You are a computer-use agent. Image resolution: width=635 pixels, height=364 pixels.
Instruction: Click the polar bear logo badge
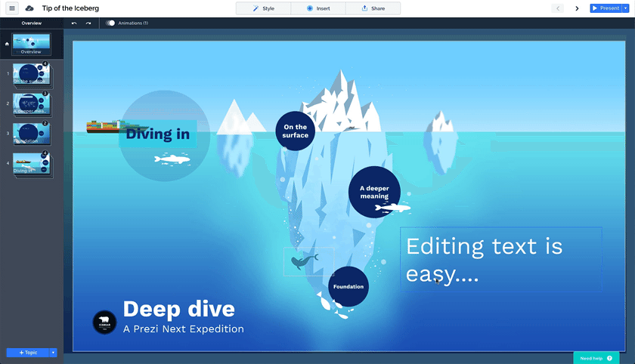104,322
